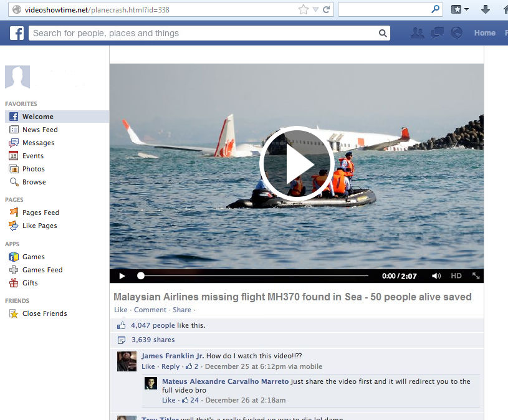This screenshot has width=508, height=420.
Task: Click the Like Pages icon
Action: pos(14,226)
